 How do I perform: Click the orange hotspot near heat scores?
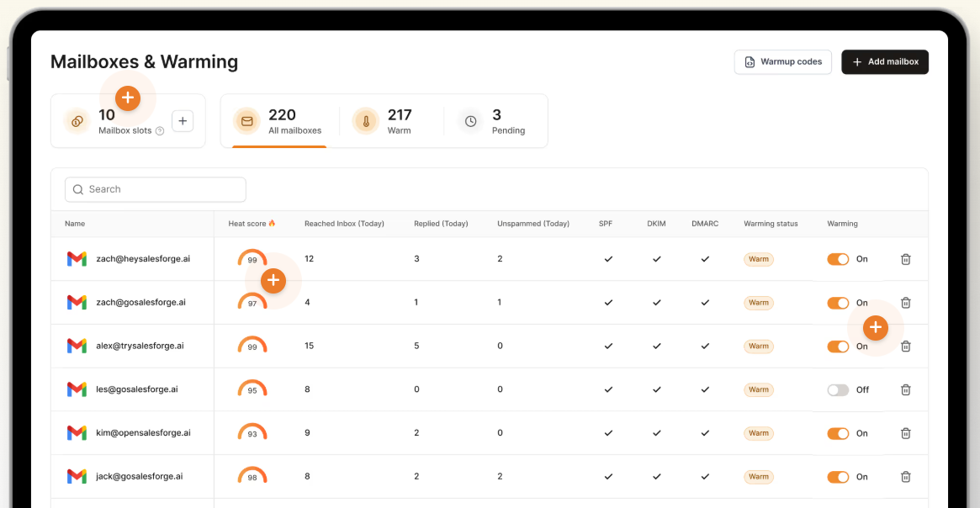[273, 281]
